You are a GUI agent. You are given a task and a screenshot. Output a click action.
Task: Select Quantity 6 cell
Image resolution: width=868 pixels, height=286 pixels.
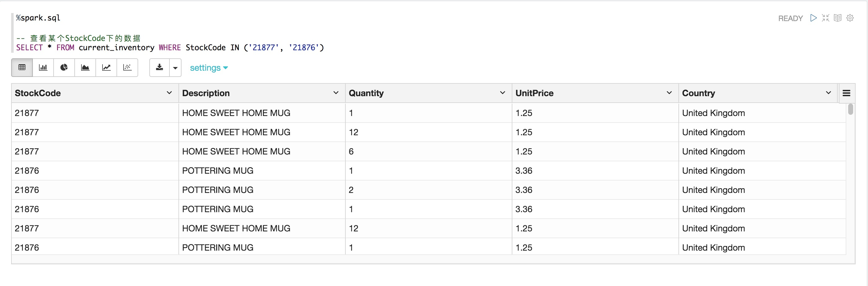[429, 151]
